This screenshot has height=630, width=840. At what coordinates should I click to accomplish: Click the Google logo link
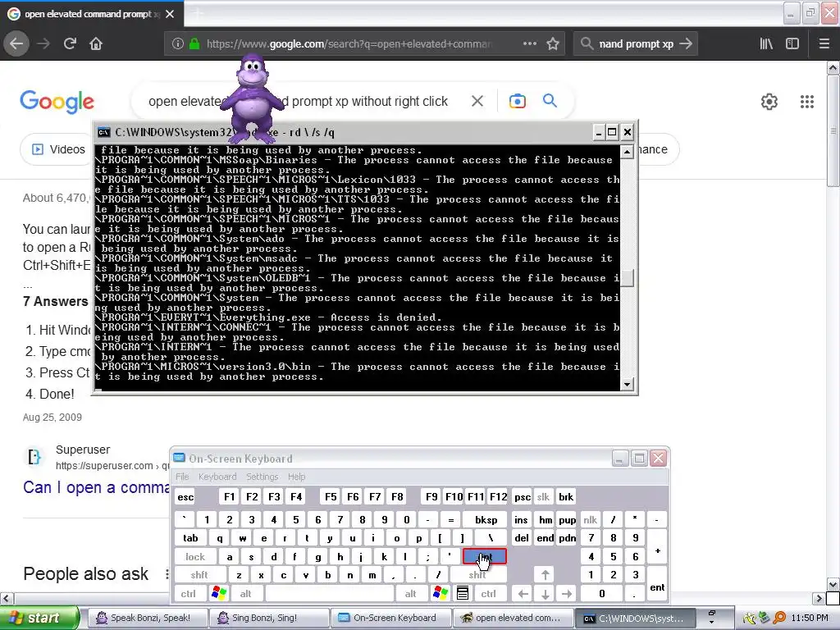[57, 102]
